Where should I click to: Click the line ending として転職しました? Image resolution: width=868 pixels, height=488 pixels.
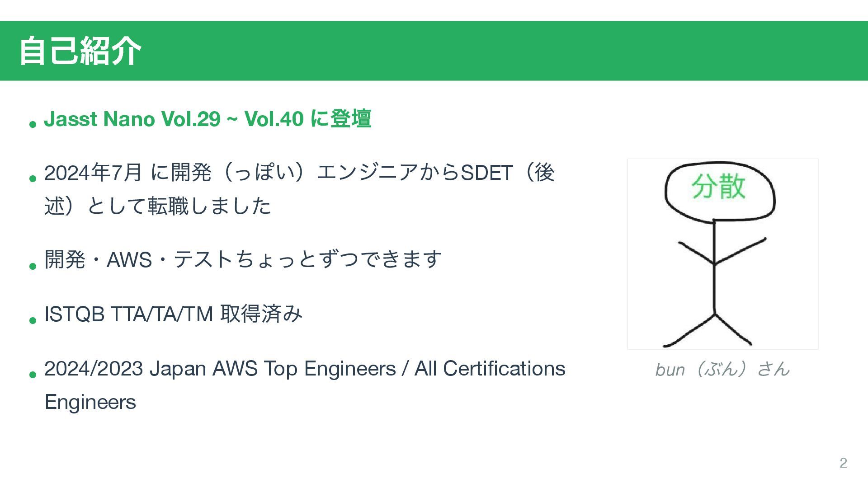click(x=158, y=206)
